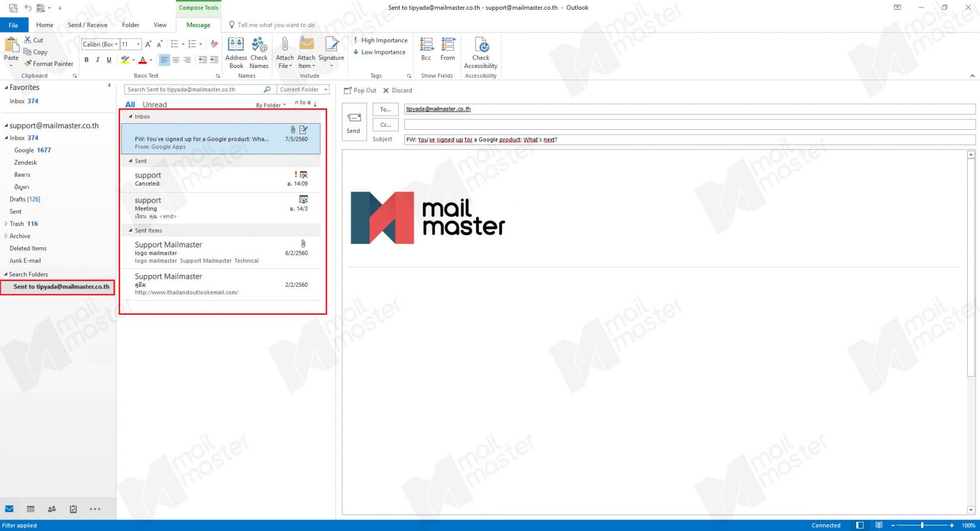The height and width of the screenshot is (531, 980).
Task: Click the search magnifier in the mail search box
Action: coord(267,89)
